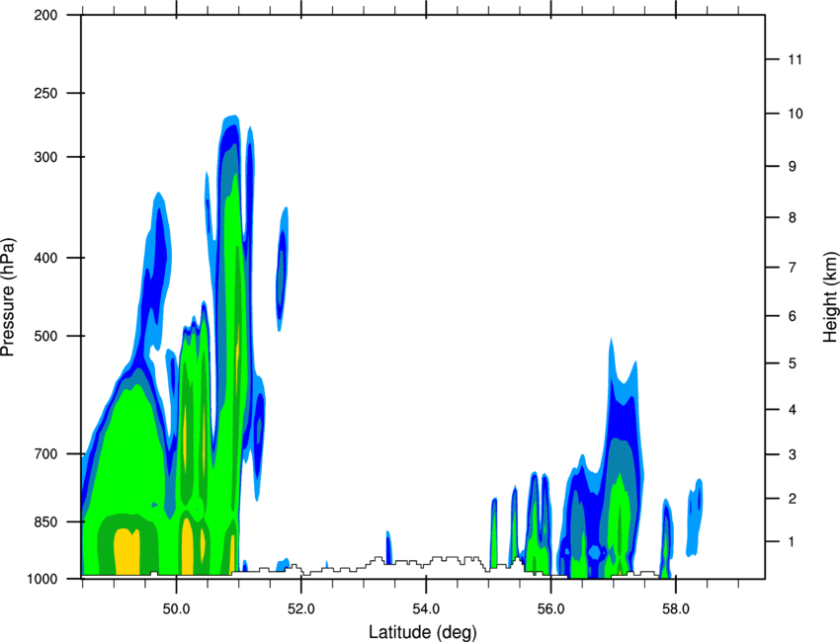Click pressure tick label 1000
The image size is (840, 642).
pyautogui.click(x=42, y=579)
